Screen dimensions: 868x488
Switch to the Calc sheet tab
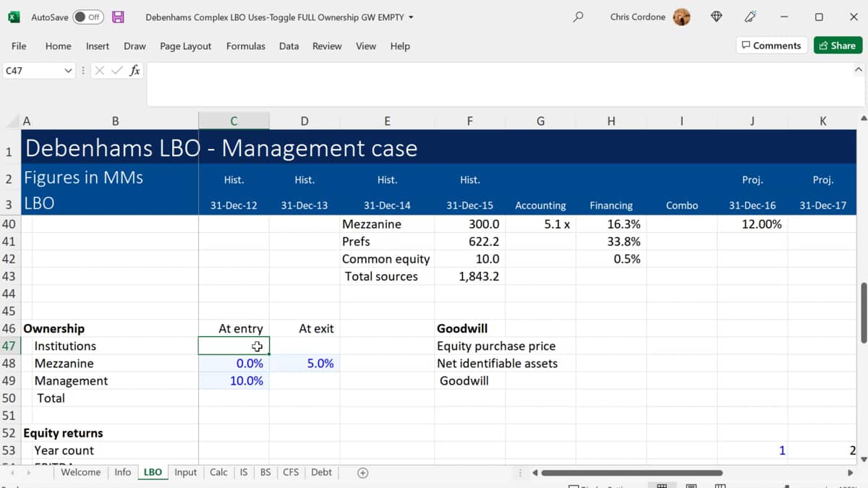coord(218,472)
